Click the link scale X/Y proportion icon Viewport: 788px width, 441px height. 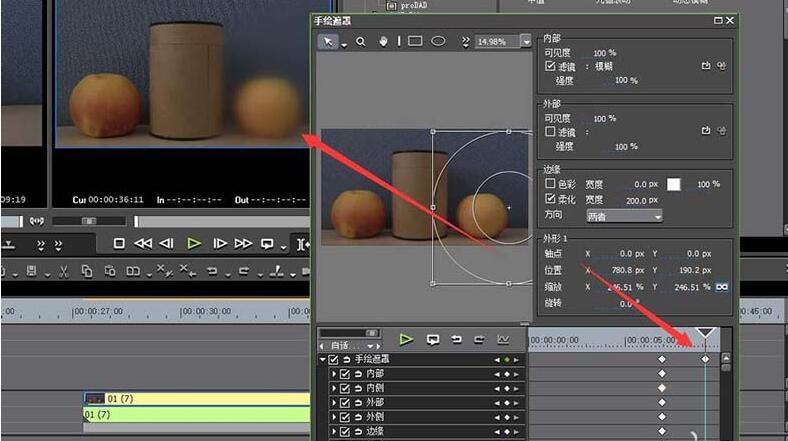721,286
